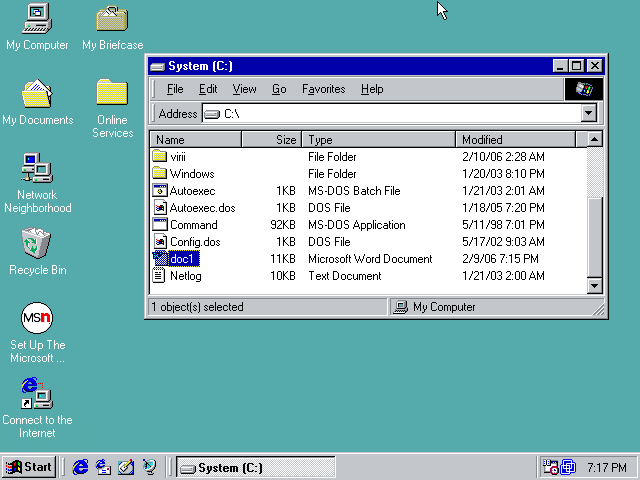Select the Connect to the Internet icon
640x480 pixels.
[x=37, y=393]
